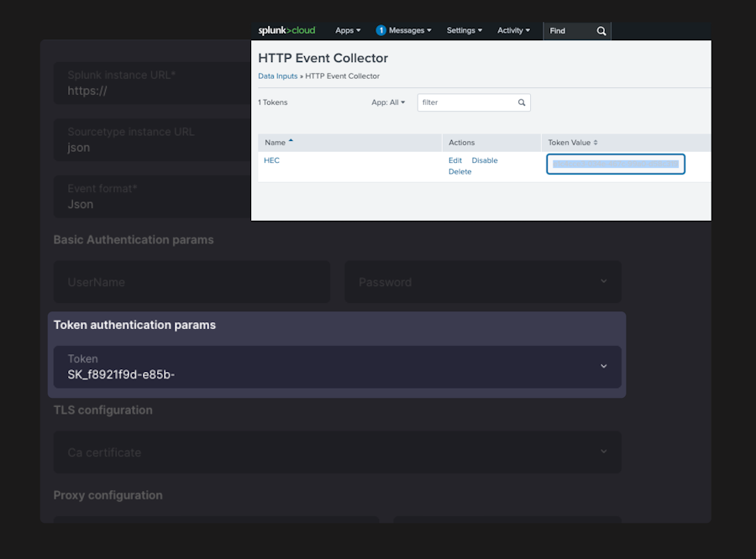Open the Apps menu
756x559 pixels.
point(348,30)
